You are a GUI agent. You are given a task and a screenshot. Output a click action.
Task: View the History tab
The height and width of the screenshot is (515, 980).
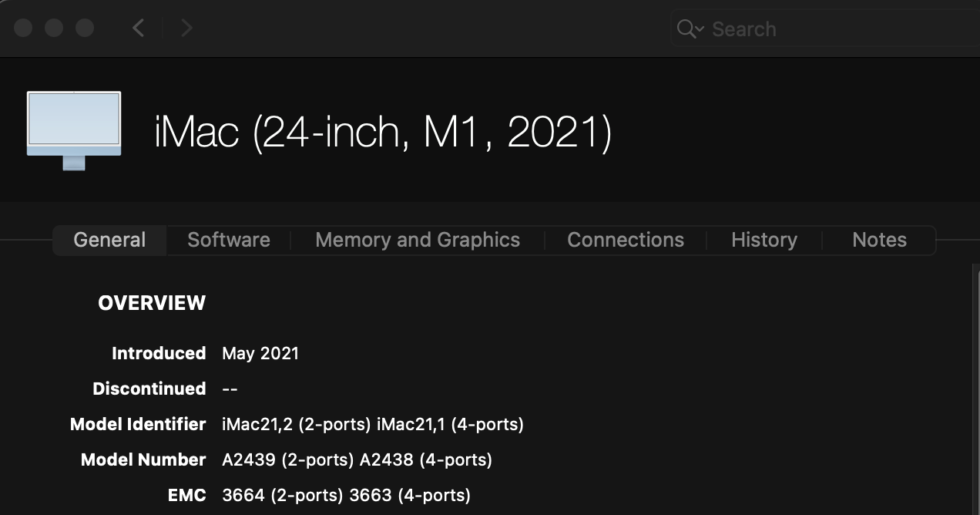764,240
